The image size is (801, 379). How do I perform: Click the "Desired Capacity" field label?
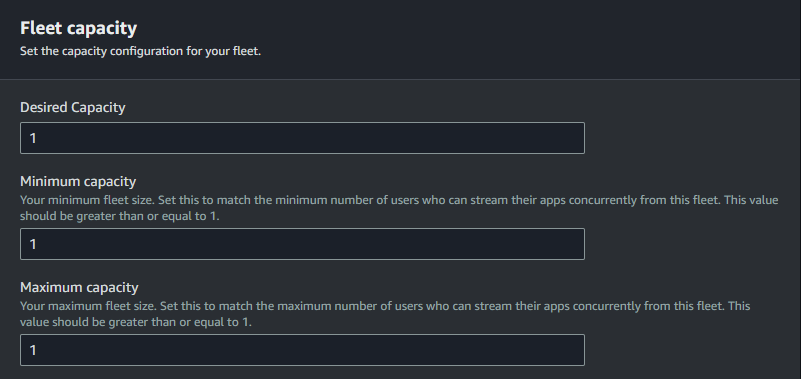tap(73, 108)
